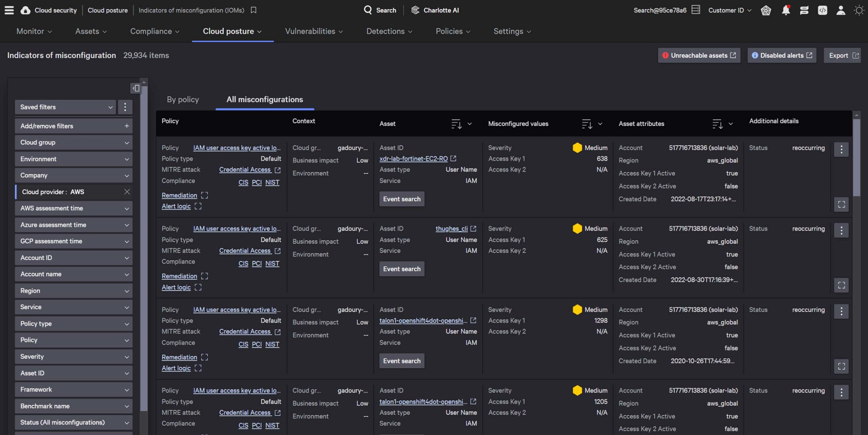Open Asset column options chevron
The height and width of the screenshot is (435, 868).
(470, 124)
